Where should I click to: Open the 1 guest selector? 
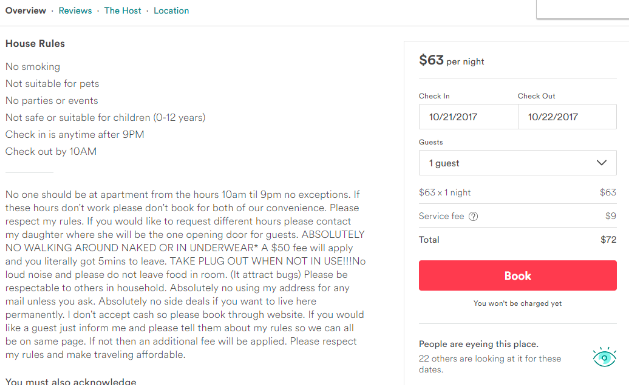click(517, 163)
